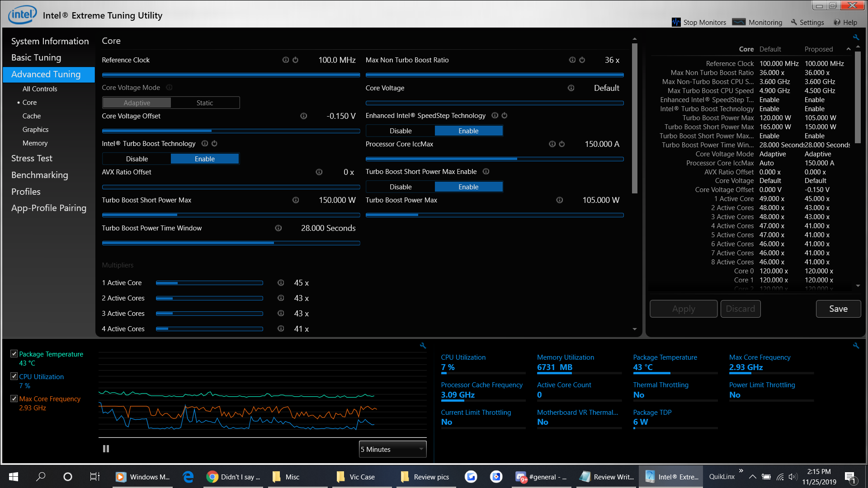
Task: Open graph settings wrench above the monitor chart
Action: point(423,346)
